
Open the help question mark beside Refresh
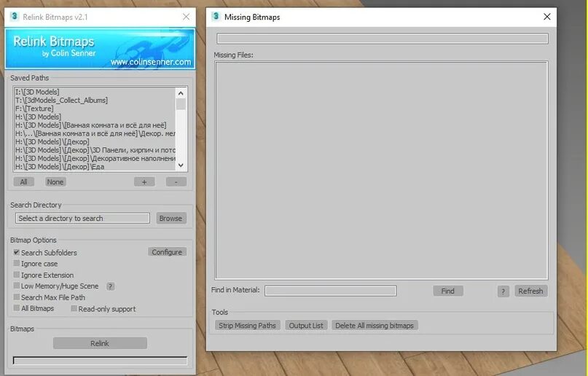tap(503, 291)
